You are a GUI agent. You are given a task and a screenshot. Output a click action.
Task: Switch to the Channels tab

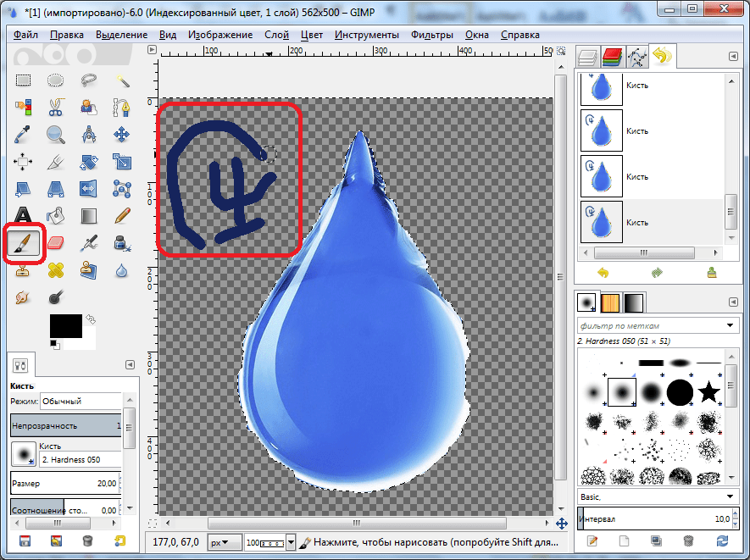point(611,58)
